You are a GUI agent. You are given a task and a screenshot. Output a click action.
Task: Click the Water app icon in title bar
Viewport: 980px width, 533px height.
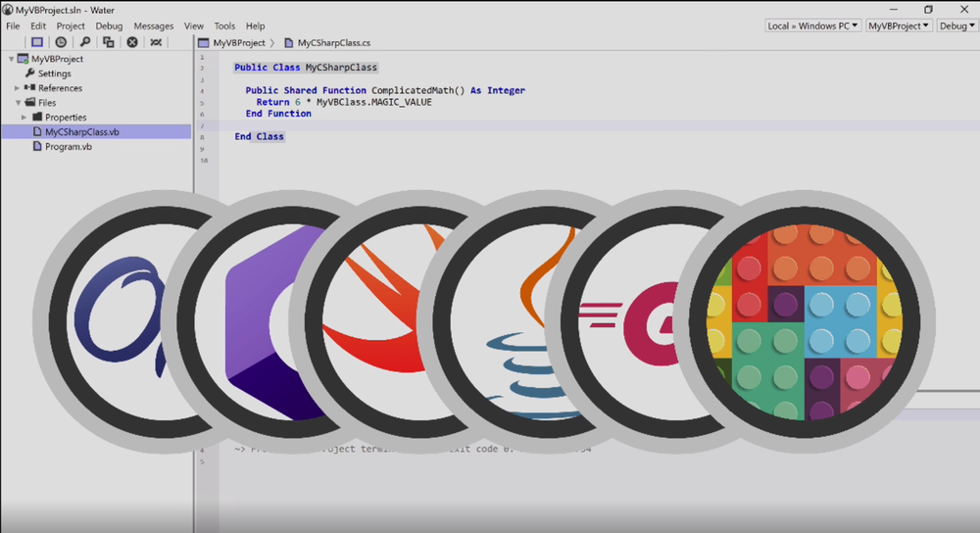8,10
